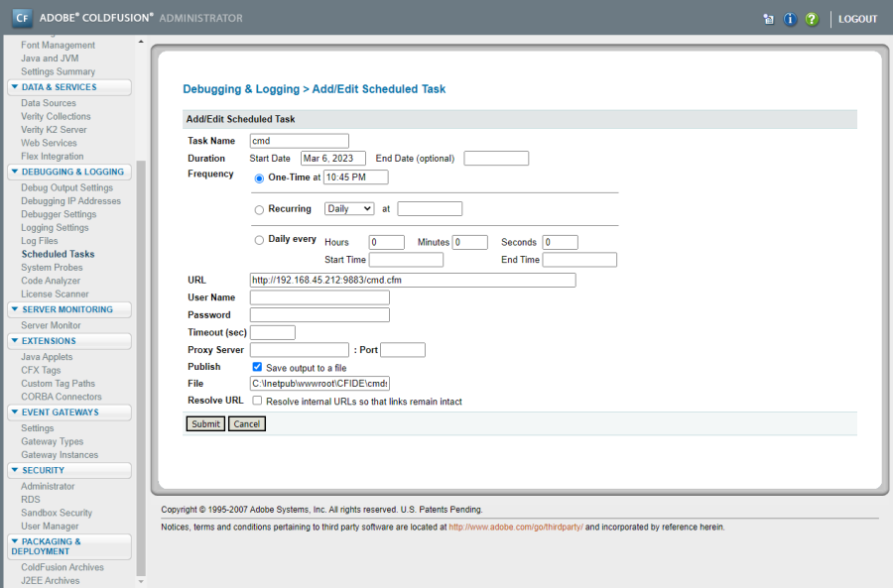Click the One-Time time field 10:45 PM

(x=356, y=177)
